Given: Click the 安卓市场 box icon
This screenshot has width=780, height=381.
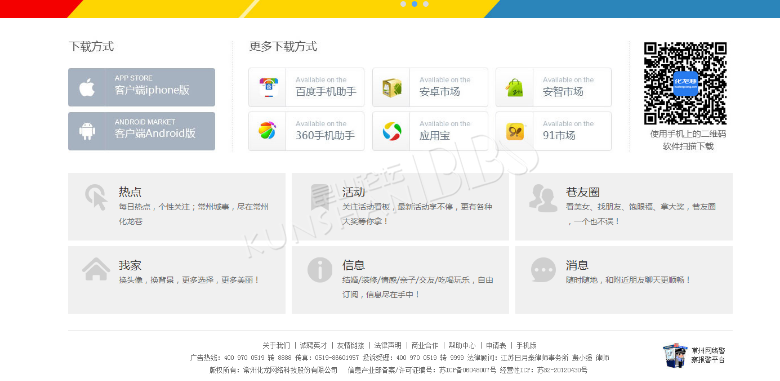Looking at the screenshot, I should [x=391, y=88].
